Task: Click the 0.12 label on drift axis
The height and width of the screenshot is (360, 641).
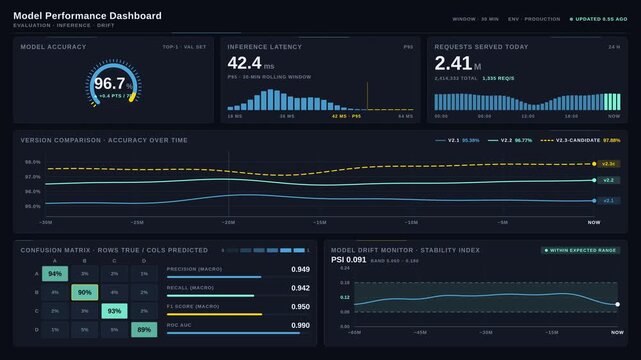Action: [x=345, y=297]
